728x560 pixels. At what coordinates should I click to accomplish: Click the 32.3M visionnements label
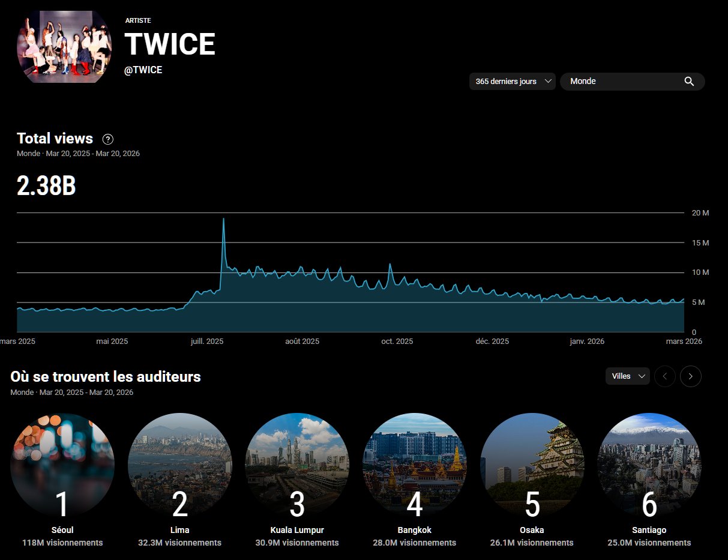(x=179, y=543)
